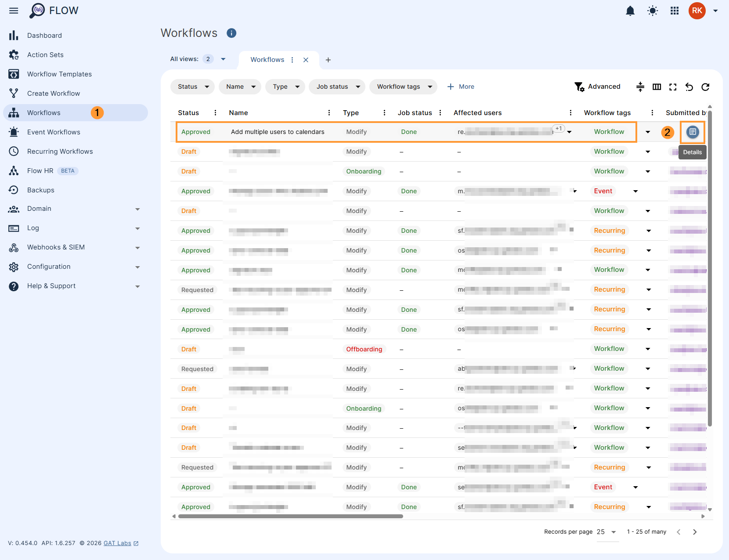Click the Configuration gear icon
Screen dimensions: 729x560
[14, 267]
